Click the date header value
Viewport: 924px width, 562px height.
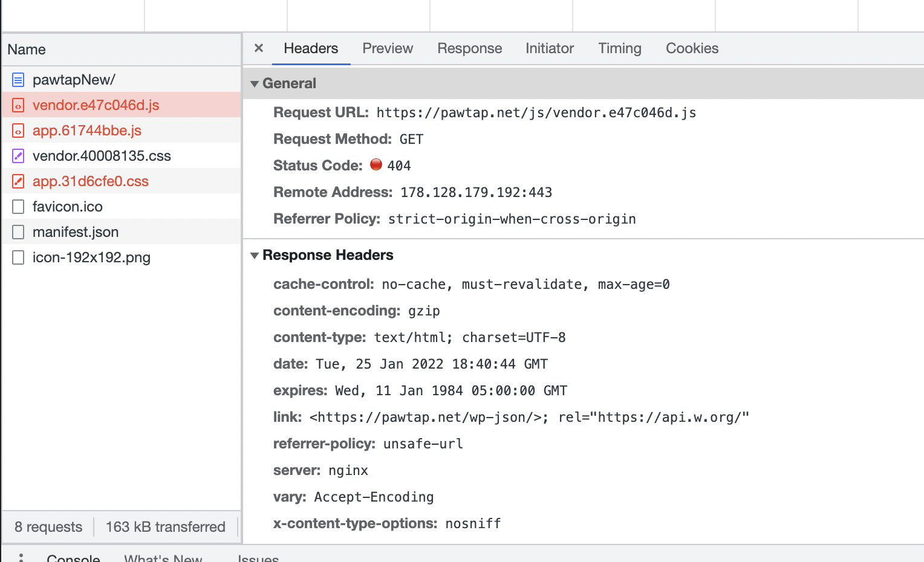point(432,364)
